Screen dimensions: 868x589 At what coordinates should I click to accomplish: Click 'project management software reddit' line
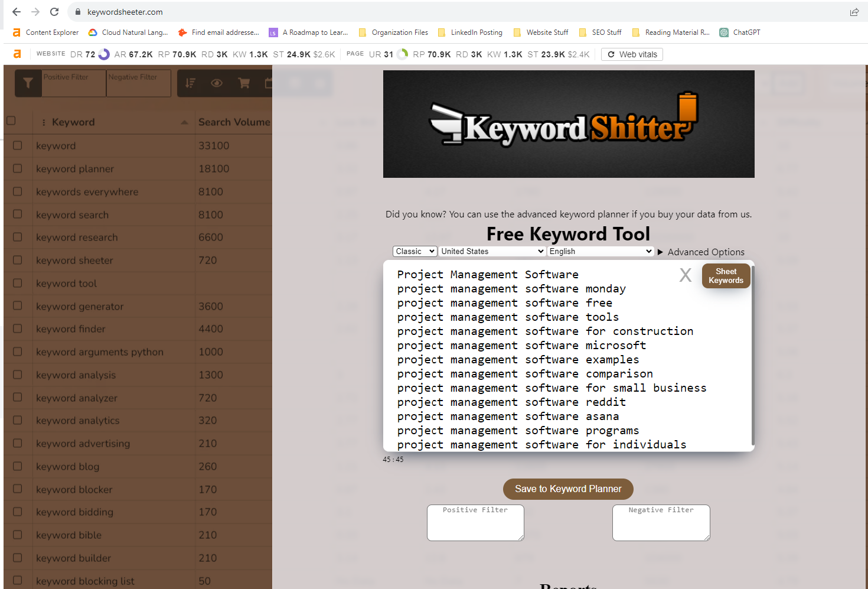coord(511,402)
